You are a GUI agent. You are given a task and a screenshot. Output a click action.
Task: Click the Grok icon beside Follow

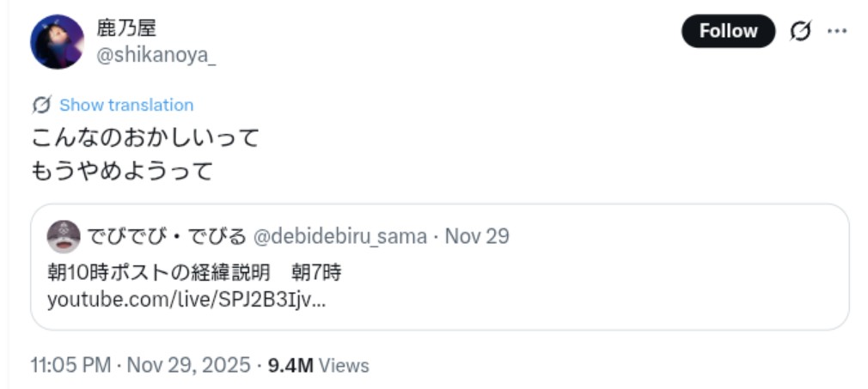pos(799,31)
